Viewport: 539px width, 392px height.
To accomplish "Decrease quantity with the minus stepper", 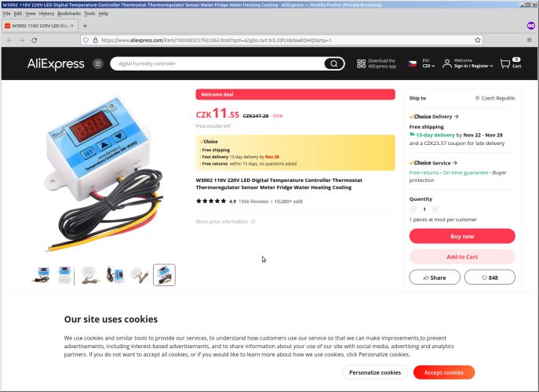I will click(x=413, y=209).
